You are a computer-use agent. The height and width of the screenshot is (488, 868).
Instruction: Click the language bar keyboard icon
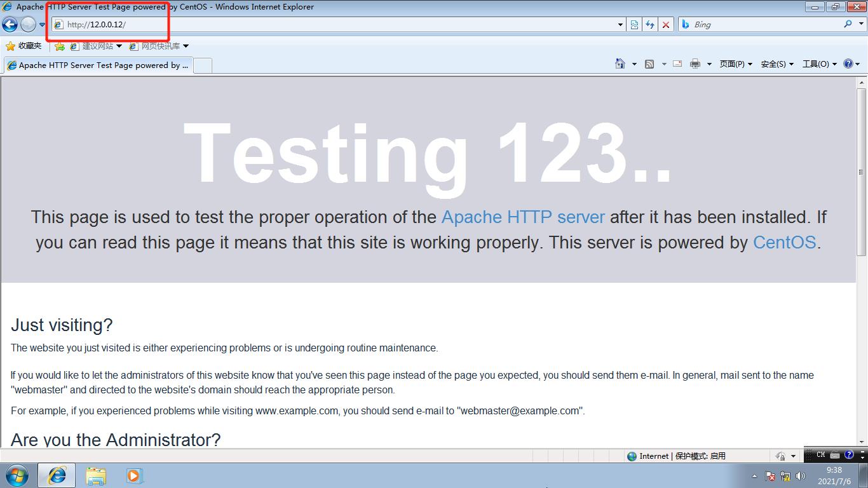pos(835,455)
